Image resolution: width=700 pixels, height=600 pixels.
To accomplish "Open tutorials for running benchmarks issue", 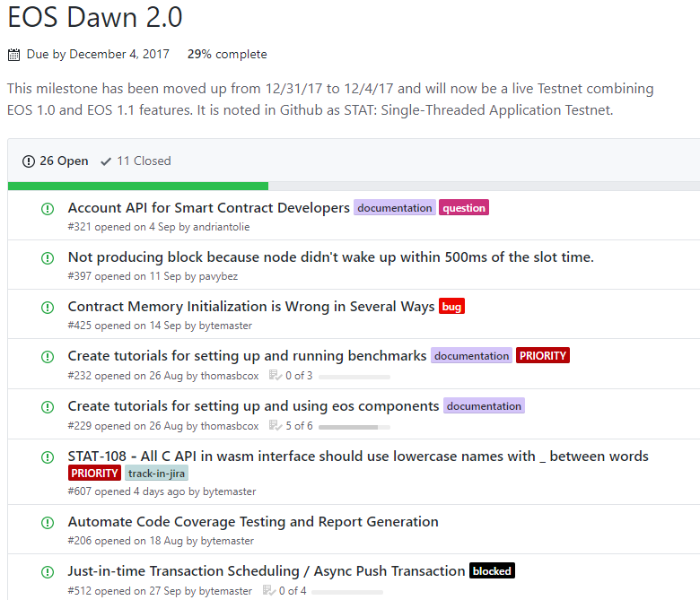I will pyautogui.click(x=247, y=356).
